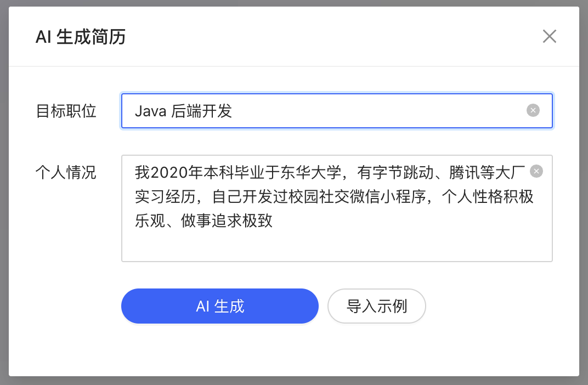Click the text 东华大学 in 个人情况
Screen dimensions: 588x385
click(311, 172)
